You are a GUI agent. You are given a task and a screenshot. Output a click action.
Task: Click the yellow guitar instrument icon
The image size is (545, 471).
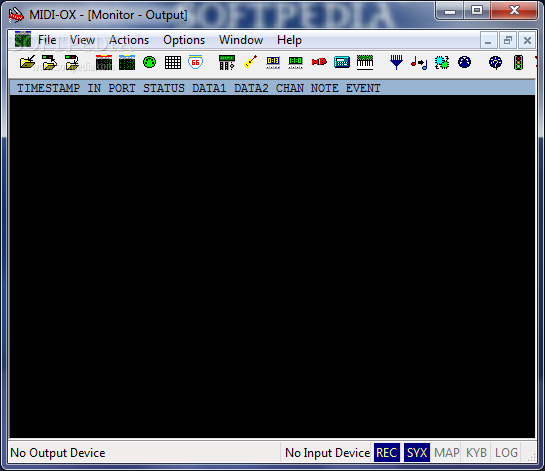[x=250, y=62]
